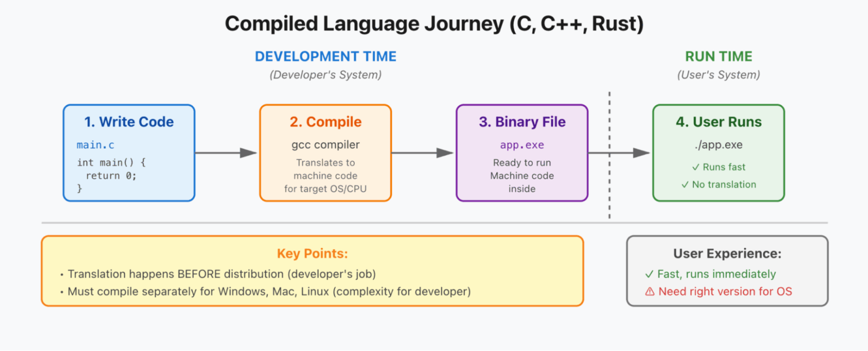Click the 'Key Points:' heading

[312, 254]
